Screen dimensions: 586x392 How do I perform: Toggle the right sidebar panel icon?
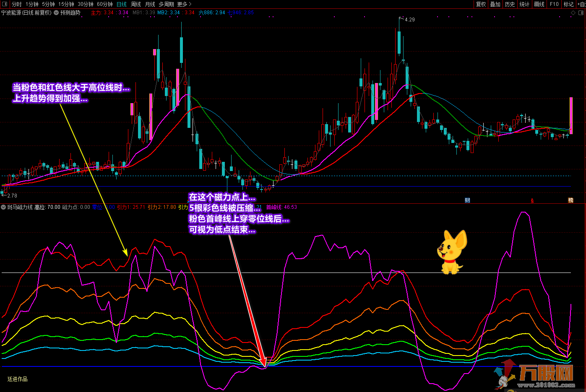point(581,13)
